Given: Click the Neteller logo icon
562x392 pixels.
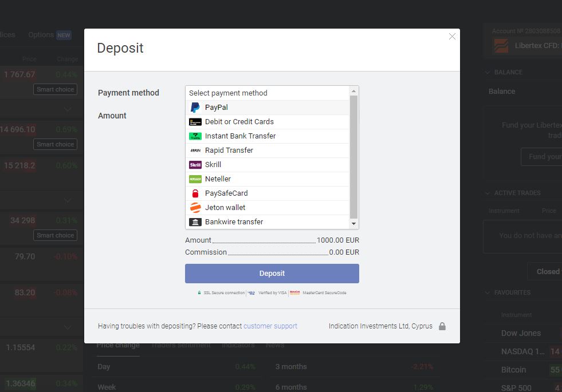Looking at the screenshot, I should coord(195,179).
